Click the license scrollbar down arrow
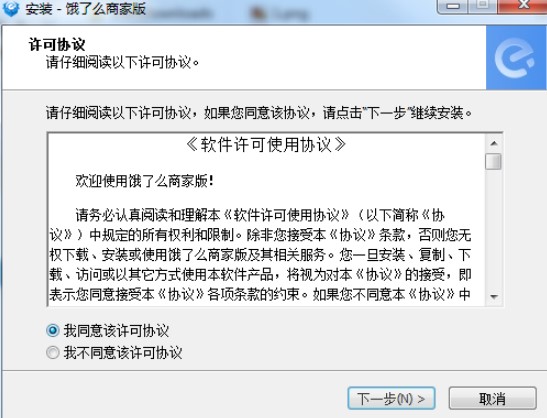The height and width of the screenshot is (418, 547). 494,297
